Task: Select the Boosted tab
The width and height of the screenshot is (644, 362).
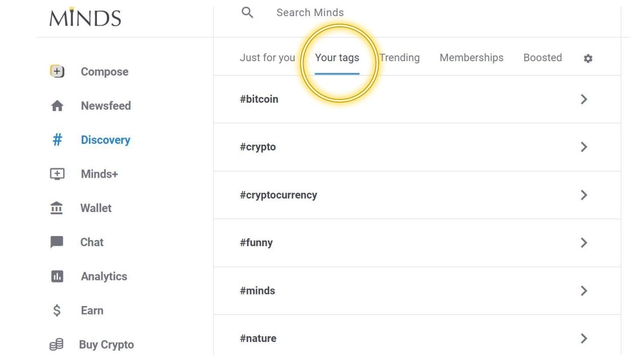Action: click(x=543, y=58)
